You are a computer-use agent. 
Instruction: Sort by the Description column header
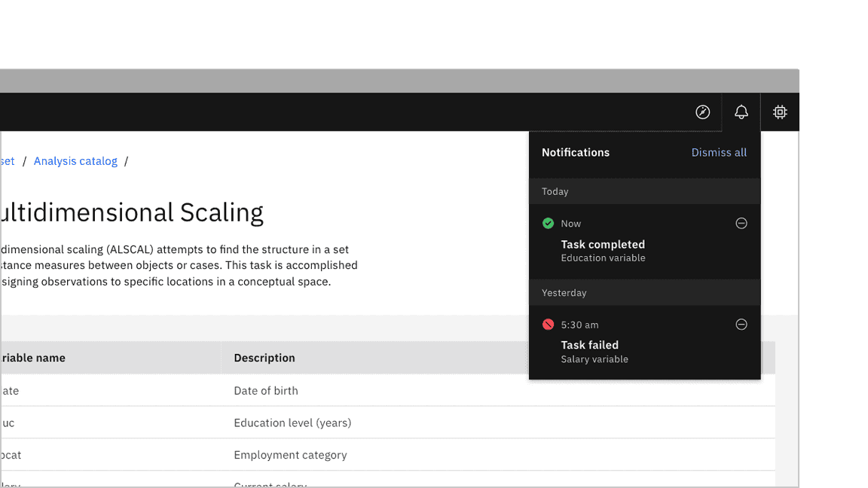[x=264, y=358]
